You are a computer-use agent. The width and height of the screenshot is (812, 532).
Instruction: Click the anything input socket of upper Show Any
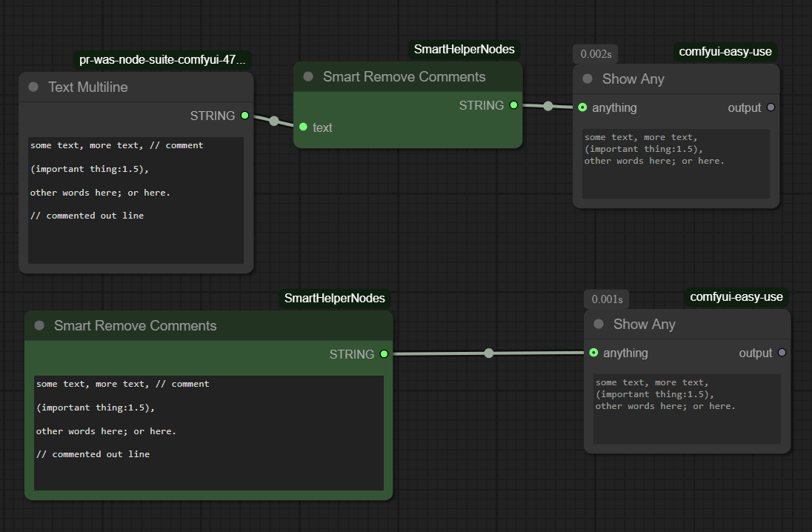point(582,107)
